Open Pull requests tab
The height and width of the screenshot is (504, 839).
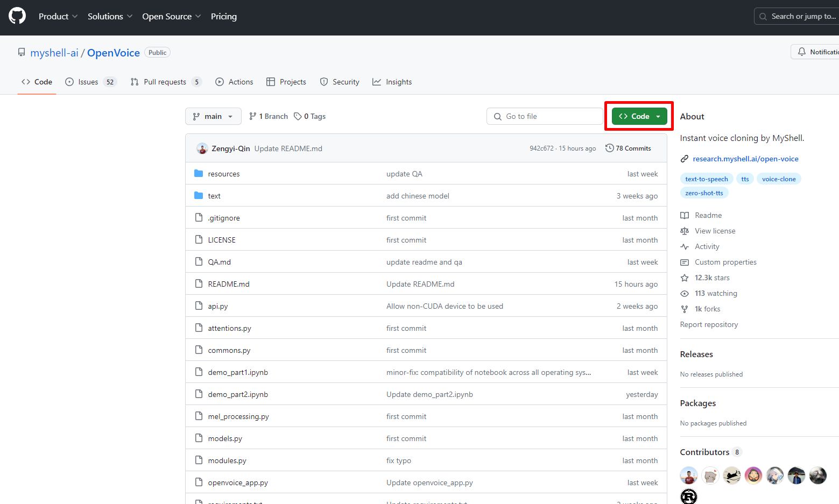165,82
